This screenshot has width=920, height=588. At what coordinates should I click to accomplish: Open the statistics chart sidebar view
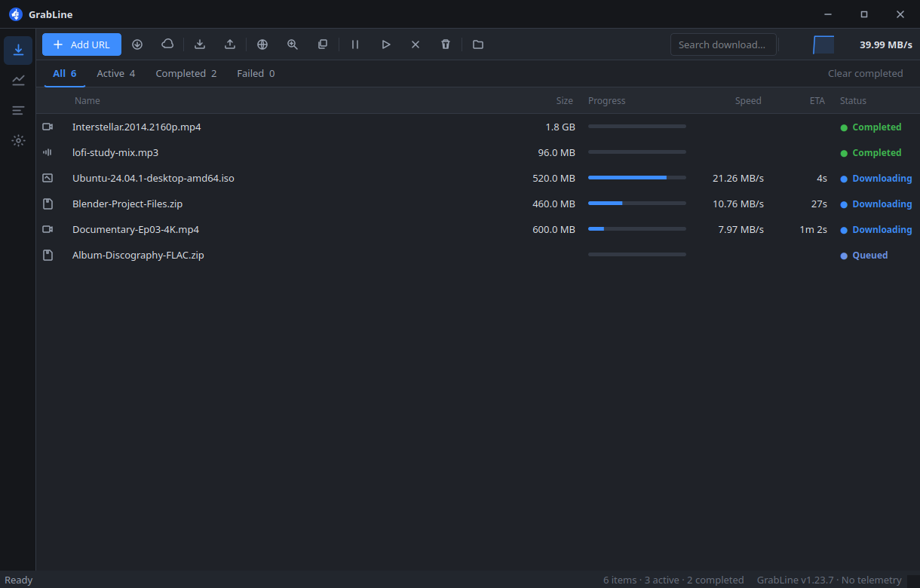pos(18,80)
